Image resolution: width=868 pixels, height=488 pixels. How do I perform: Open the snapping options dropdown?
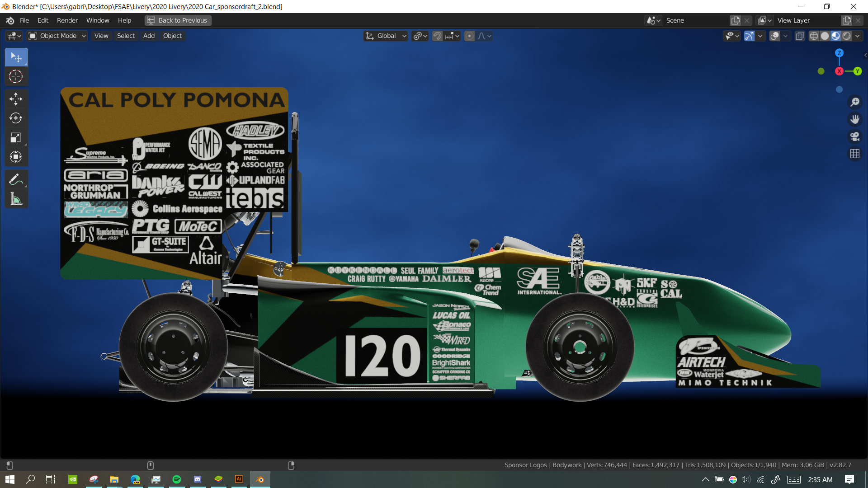pos(452,36)
